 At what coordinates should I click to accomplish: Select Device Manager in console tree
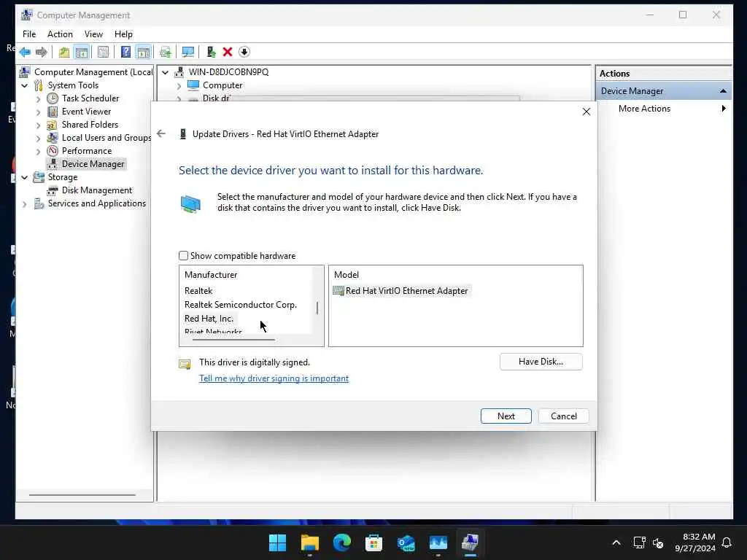click(x=93, y=164)
